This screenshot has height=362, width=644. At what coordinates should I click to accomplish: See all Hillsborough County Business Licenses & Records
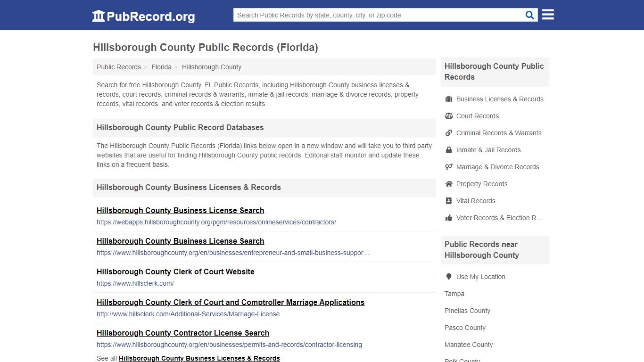[199, 358]
